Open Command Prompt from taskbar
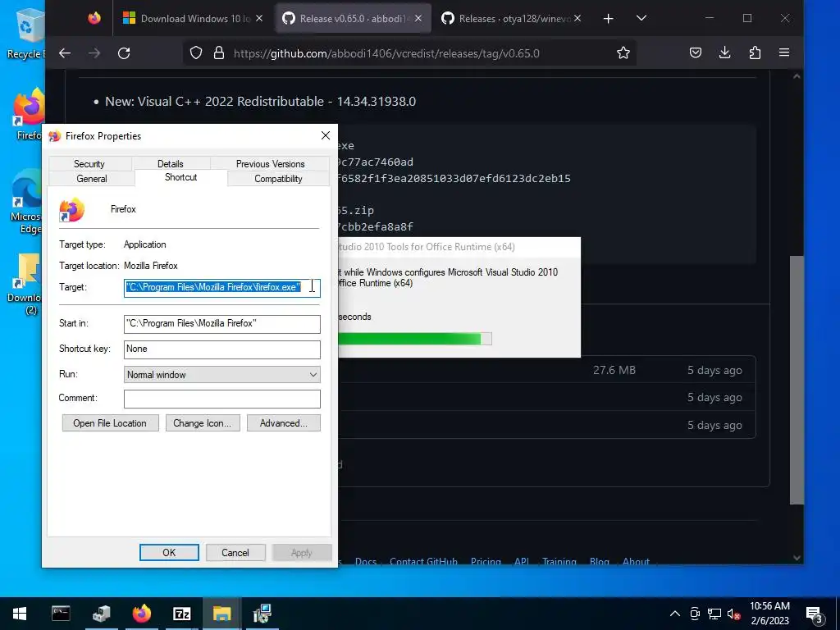 61,614
